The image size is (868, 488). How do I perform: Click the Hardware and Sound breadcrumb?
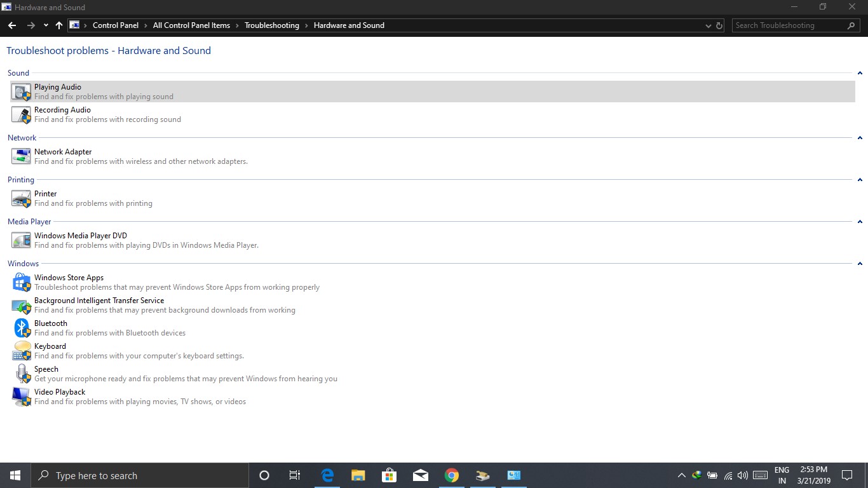349,25
